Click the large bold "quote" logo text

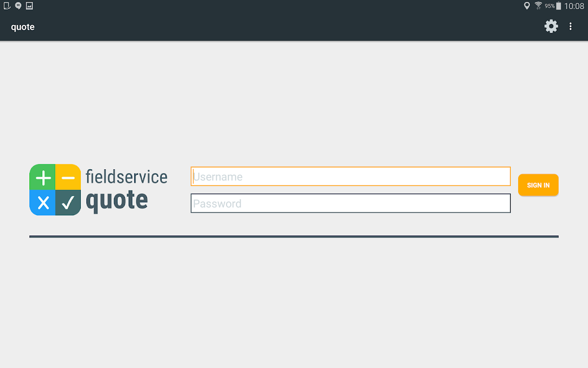click(117, 200)
